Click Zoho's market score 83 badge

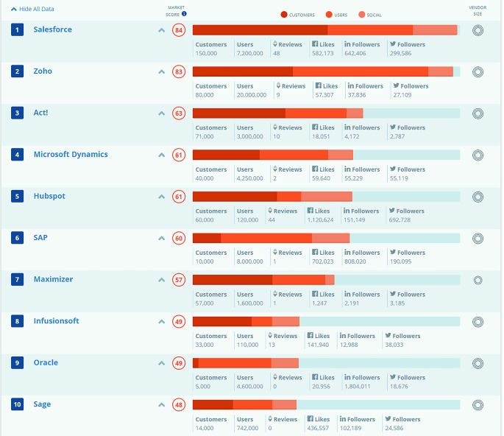(179, 71)
